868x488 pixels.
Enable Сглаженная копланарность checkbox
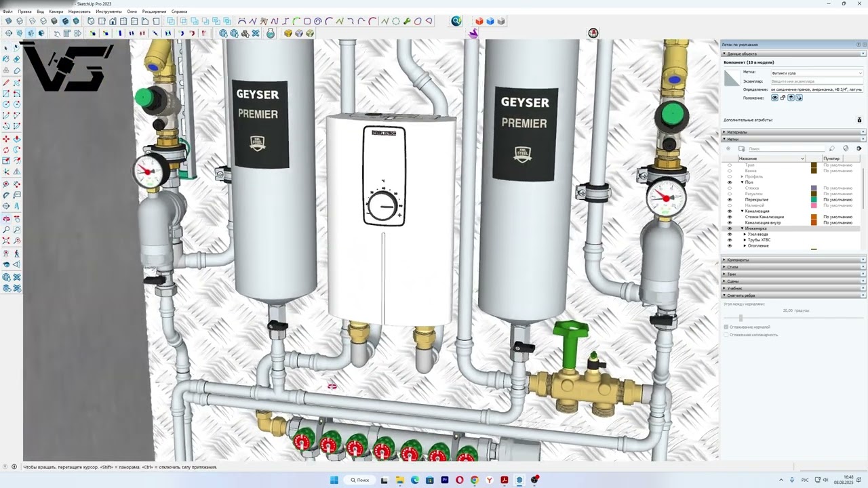click(726, 334)
